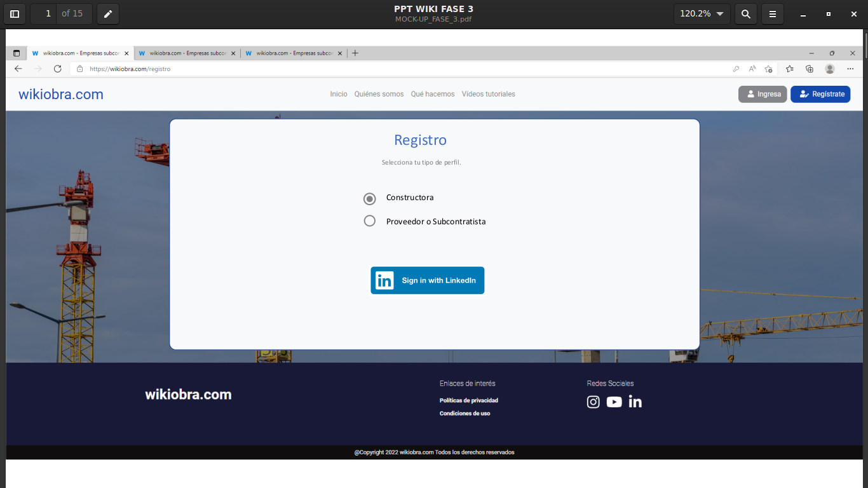The width and height of the screenshot is (868, 488).
Task: Click the YouTube icon under Redes Sociales
Action: click(614, 402)
